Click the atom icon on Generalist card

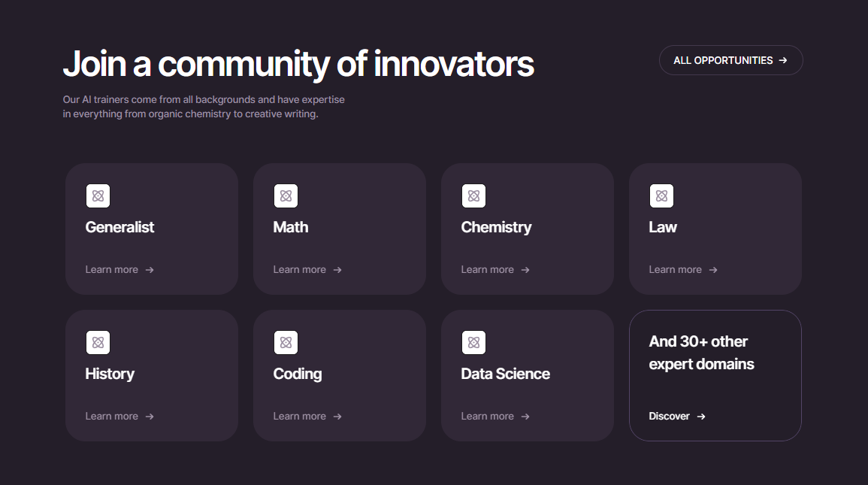(x=98, y=196)
